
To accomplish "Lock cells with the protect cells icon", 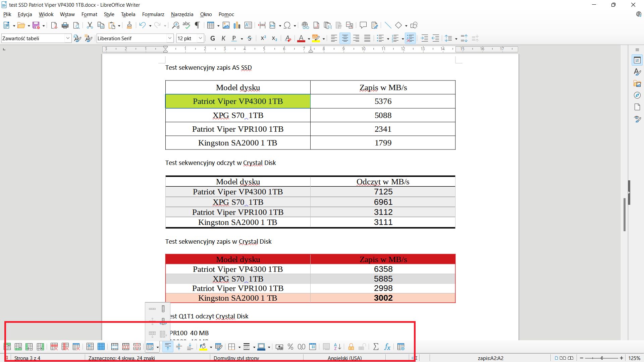I will tap(351, 347).
